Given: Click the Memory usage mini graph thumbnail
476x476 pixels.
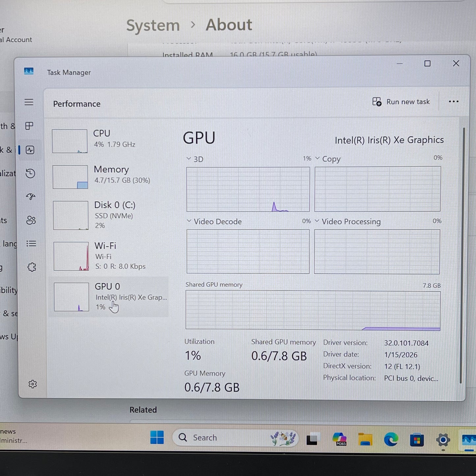Looking at the screenshot, I should 70,177.
